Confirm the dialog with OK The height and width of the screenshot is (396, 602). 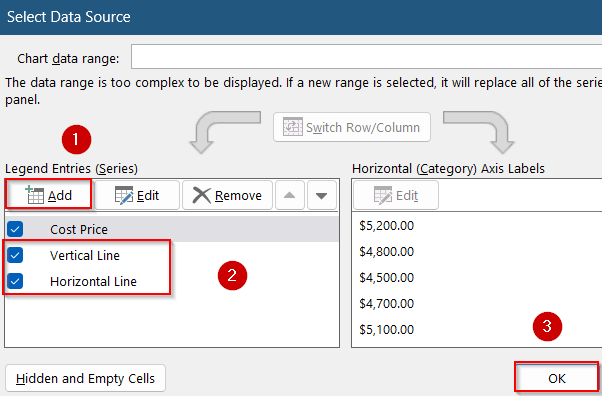(556, 378)
